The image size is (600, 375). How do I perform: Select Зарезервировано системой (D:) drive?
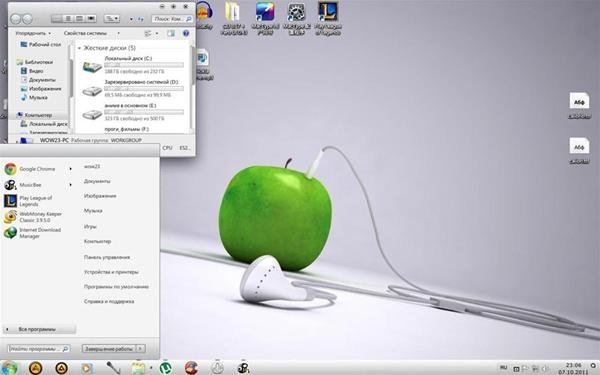[133, 88]
